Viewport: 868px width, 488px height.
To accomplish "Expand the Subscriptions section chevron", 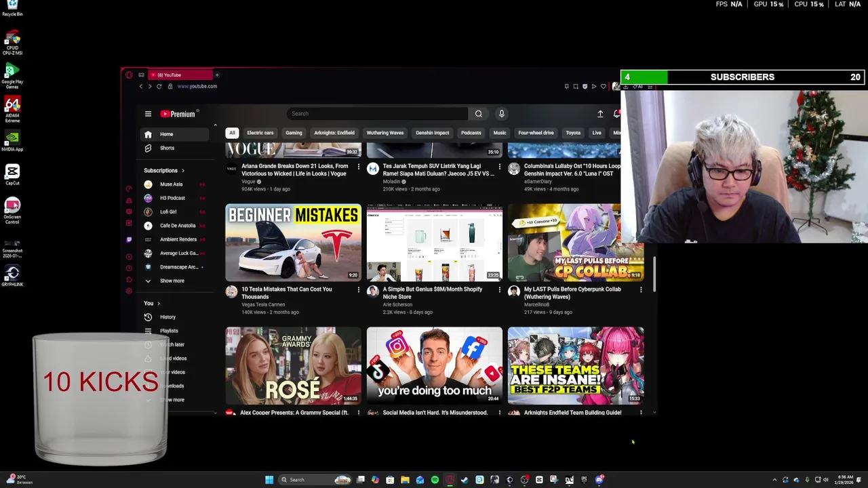I will point(182,171).
